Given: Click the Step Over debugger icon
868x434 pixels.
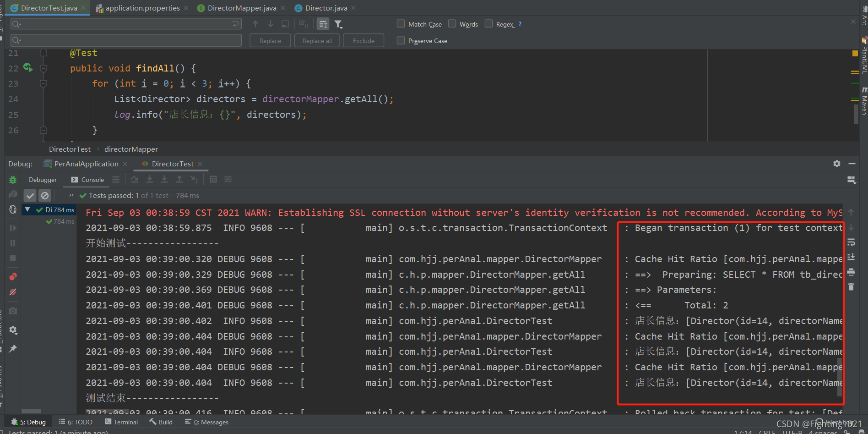Looking at the screenshot, I should tap(135, 179).
